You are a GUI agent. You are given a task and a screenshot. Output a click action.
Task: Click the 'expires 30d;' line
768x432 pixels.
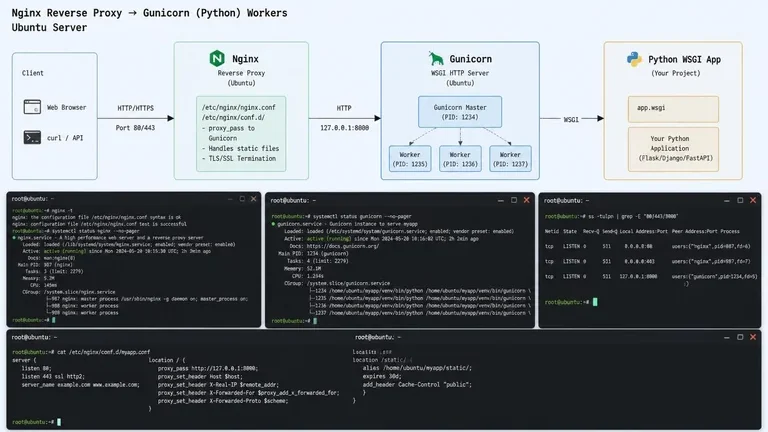click(x=382, y=376)
